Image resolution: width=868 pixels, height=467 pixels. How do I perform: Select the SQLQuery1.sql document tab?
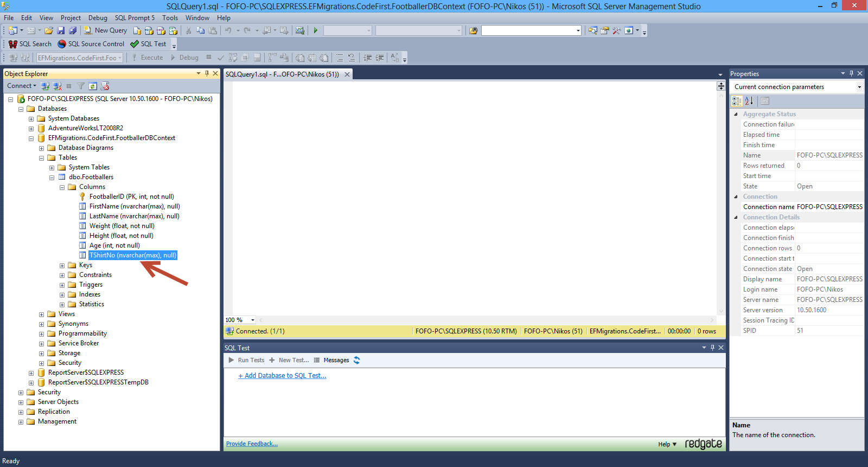coord(282,74)
